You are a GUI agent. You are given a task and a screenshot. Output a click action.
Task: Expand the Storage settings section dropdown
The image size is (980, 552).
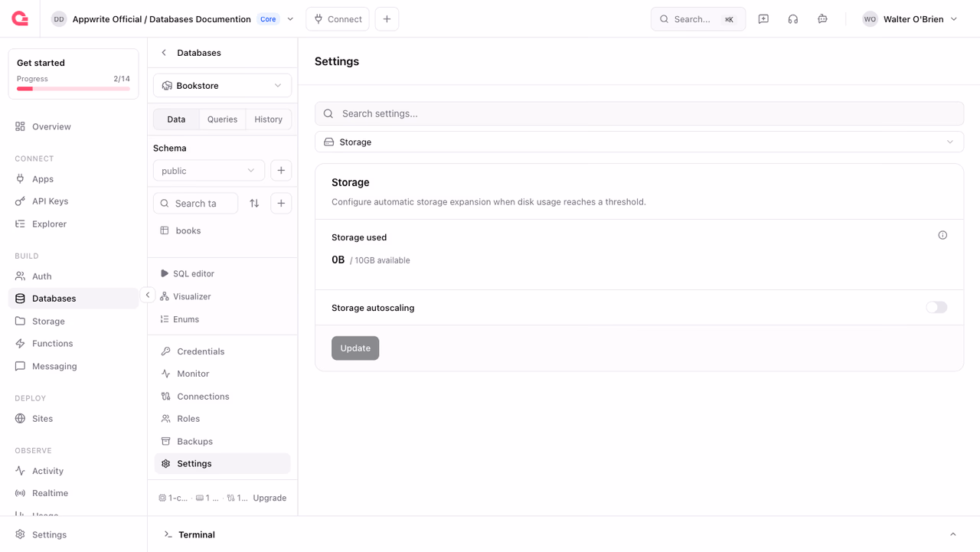click(x=639, y=142)
